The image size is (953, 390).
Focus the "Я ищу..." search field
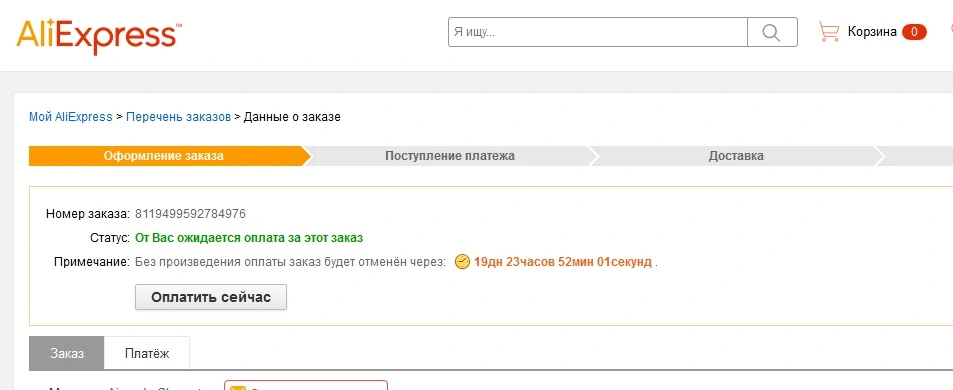coord(597,32)
